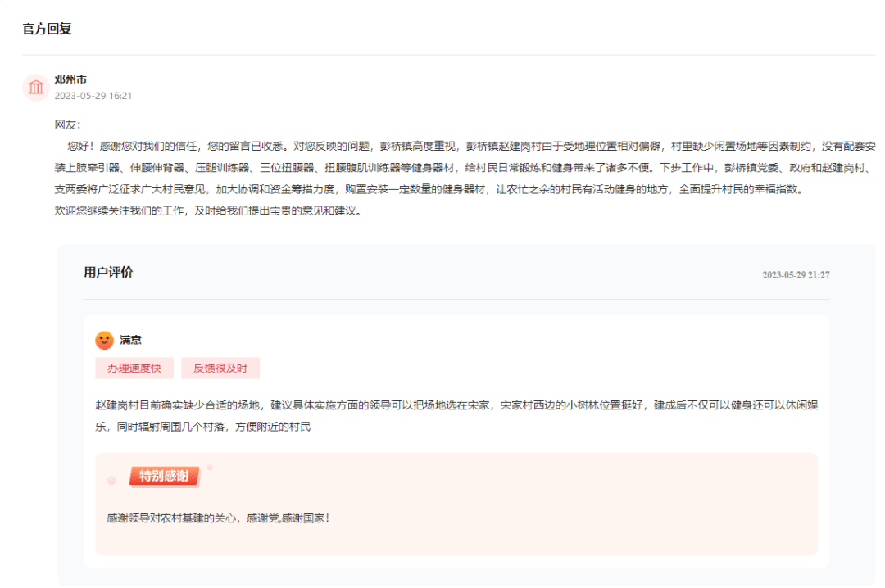
Task: Select the 反馈很及时 tag
Action: point(220,368)
